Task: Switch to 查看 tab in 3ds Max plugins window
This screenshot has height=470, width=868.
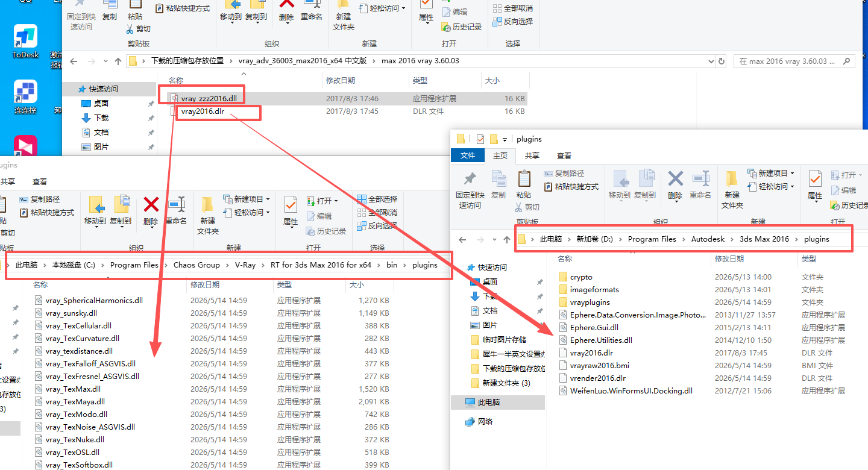Action: pos(564,155)
